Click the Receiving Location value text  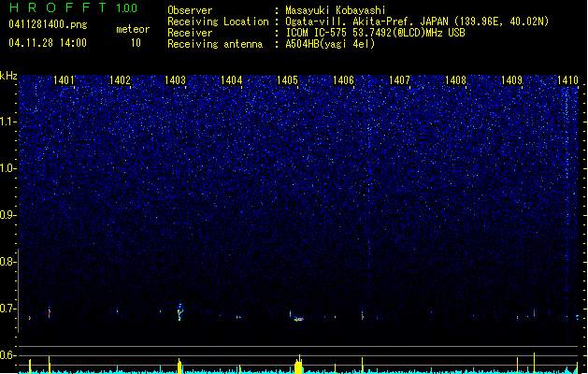(417, 22)
